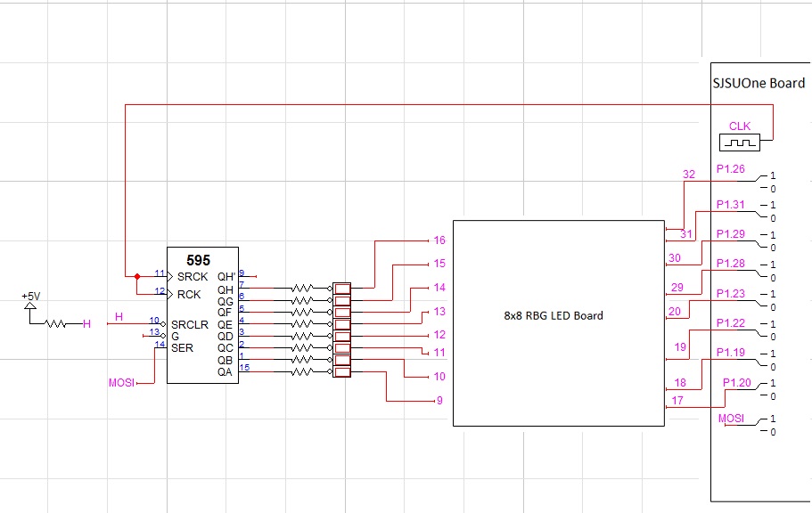Click LED board pin label 31
This screenshot has width=812, height=513.
tap(686, 234)
